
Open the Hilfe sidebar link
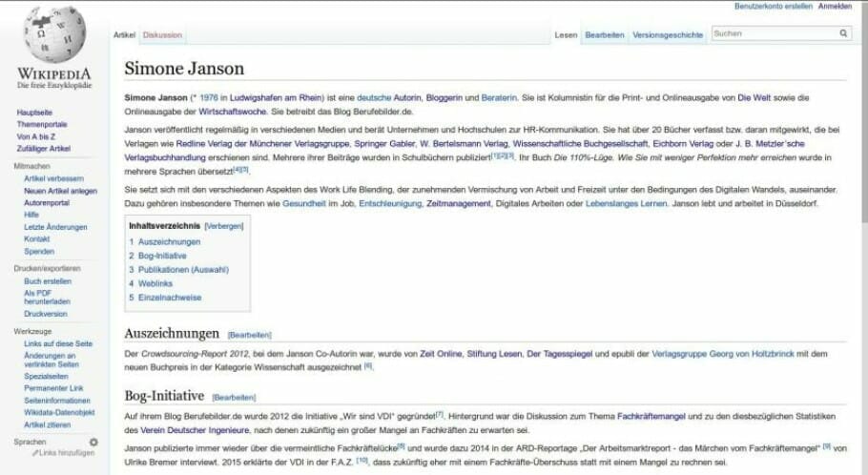click(x=31, y=215)
